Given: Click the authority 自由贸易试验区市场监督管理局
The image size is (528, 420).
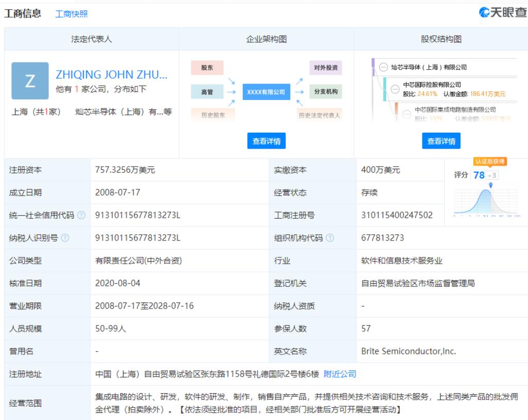Looking at the screenshot, I should click(x=418, y=283).
